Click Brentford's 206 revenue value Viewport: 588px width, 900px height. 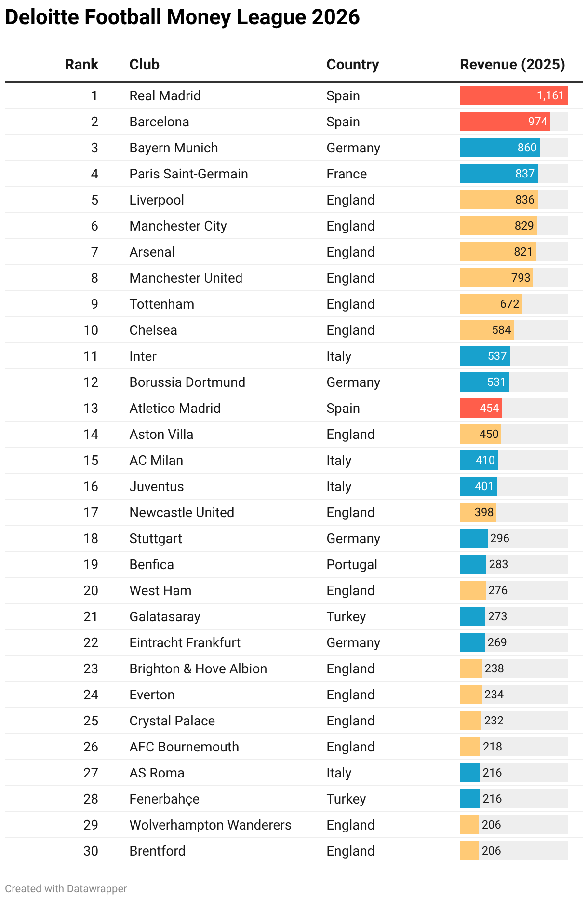tap(491, 851)
